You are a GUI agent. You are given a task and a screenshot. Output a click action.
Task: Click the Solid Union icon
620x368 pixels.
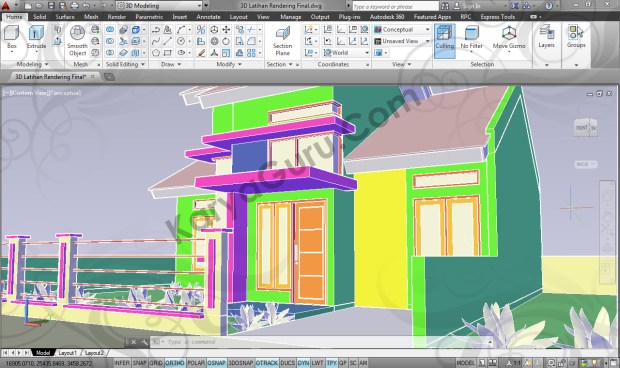(110, 30)
